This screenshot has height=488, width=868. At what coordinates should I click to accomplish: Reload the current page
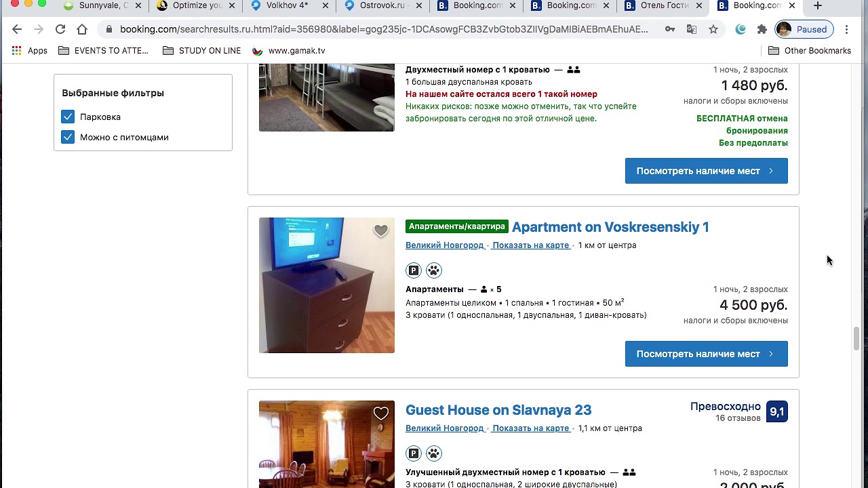[x=60, y=29]
